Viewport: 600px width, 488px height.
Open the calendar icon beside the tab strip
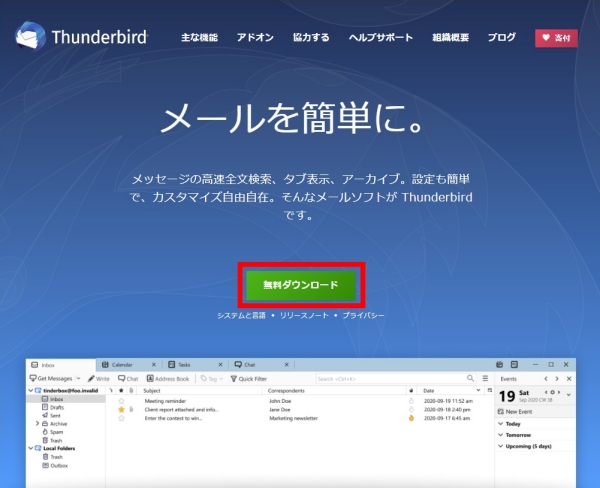coord(499,364)
